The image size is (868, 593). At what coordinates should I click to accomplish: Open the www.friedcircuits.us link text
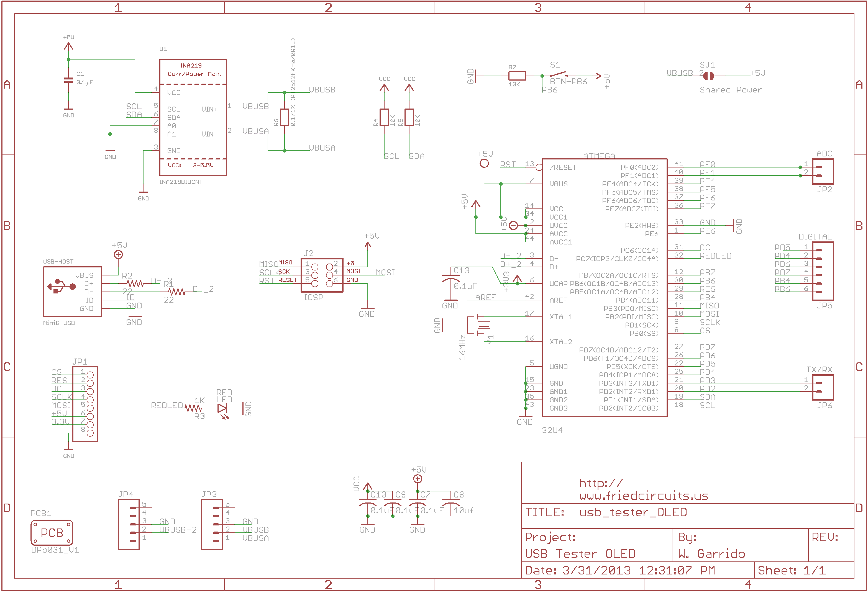644,496
